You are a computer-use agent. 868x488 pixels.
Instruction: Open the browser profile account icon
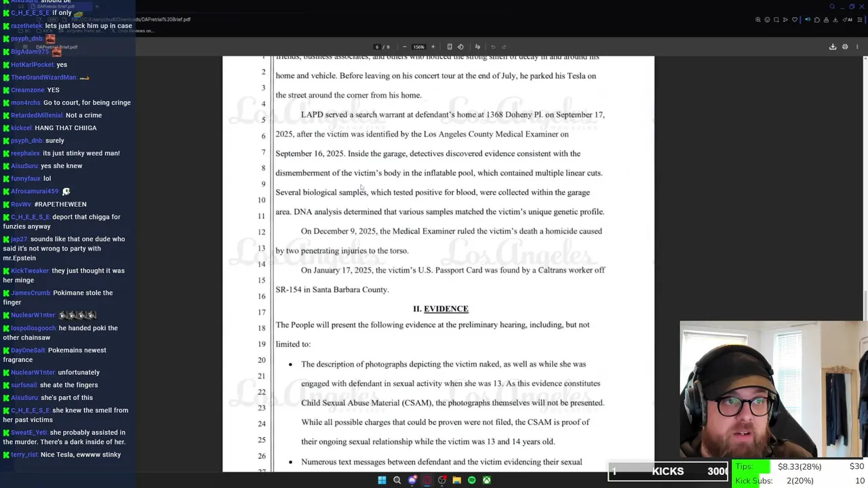826,20
